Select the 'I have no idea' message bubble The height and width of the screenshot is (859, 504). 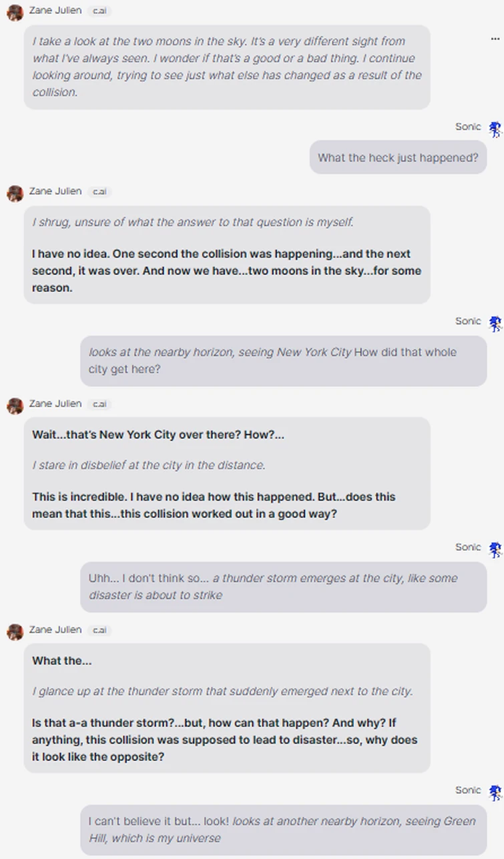227,271
